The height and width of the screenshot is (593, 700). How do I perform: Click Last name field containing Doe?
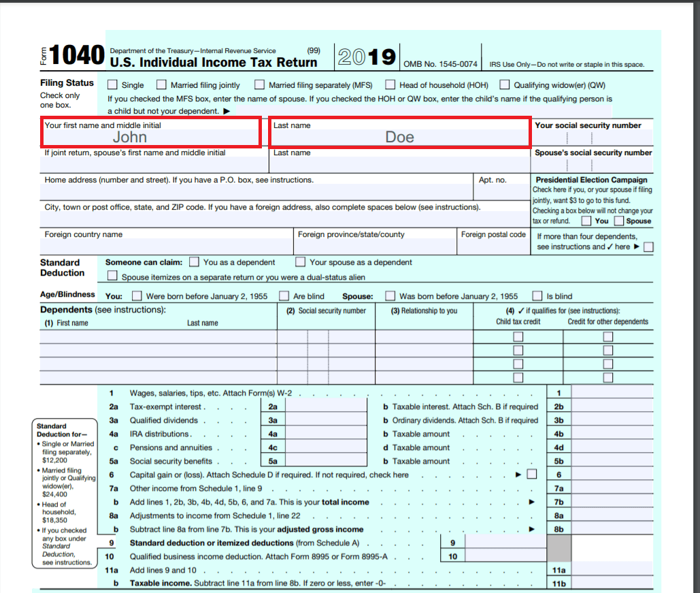point(399,137)
